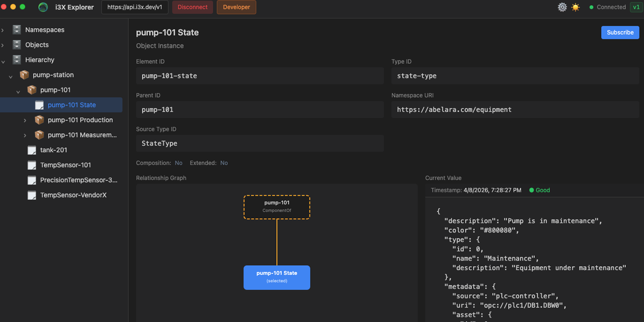Open pump-101 Production tree item

80,120
